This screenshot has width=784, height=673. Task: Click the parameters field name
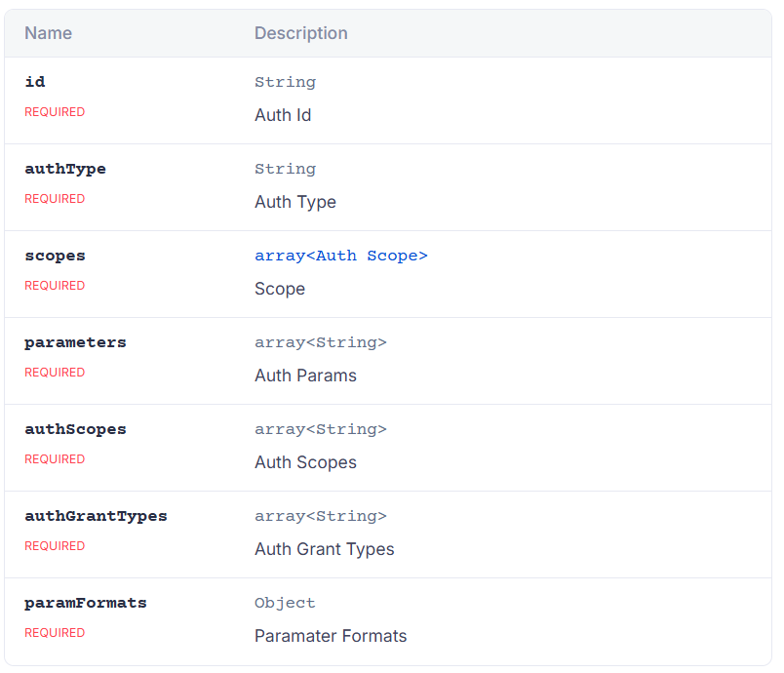click(75, 342)
